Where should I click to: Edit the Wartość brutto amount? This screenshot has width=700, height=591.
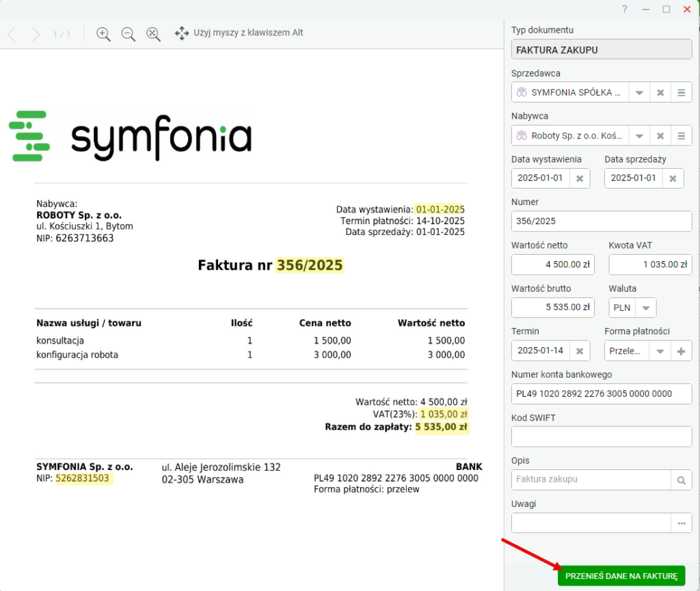coord(552,307)
